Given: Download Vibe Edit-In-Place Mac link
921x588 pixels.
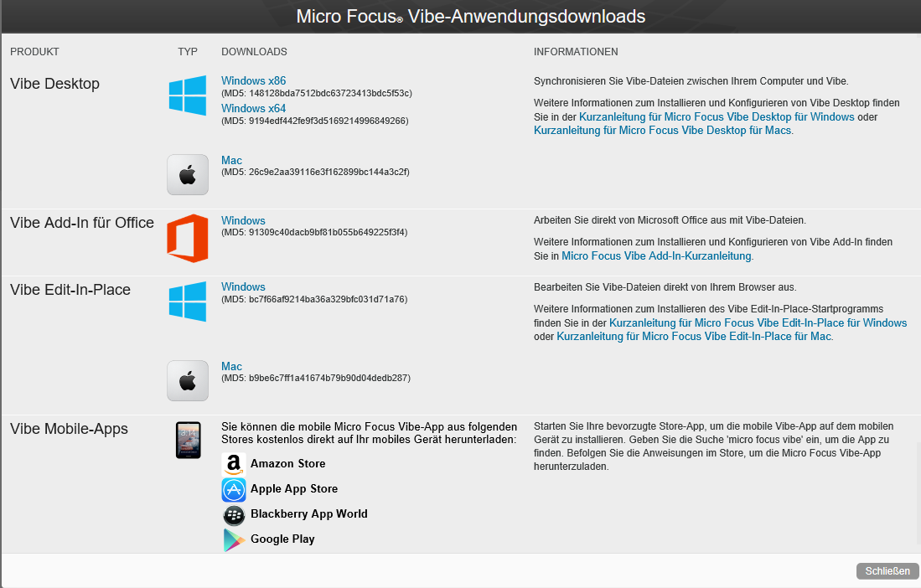Looking at the screenshot, I should coord(231,367).
